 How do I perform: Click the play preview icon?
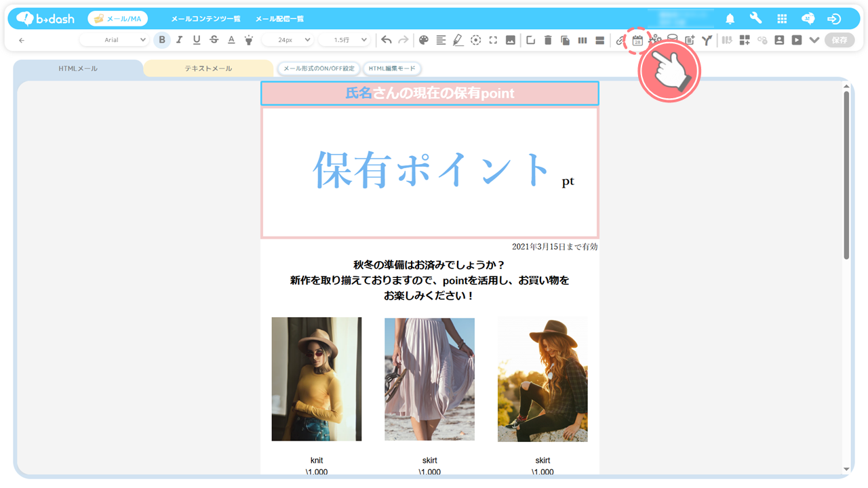point(797,40)
